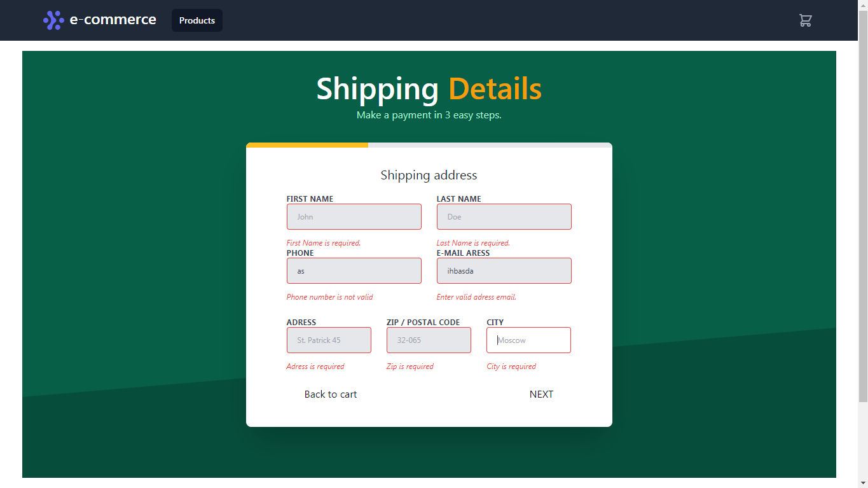Click the Back to cart link
Screen dimensions: 868x488
[x=331, y=394]
